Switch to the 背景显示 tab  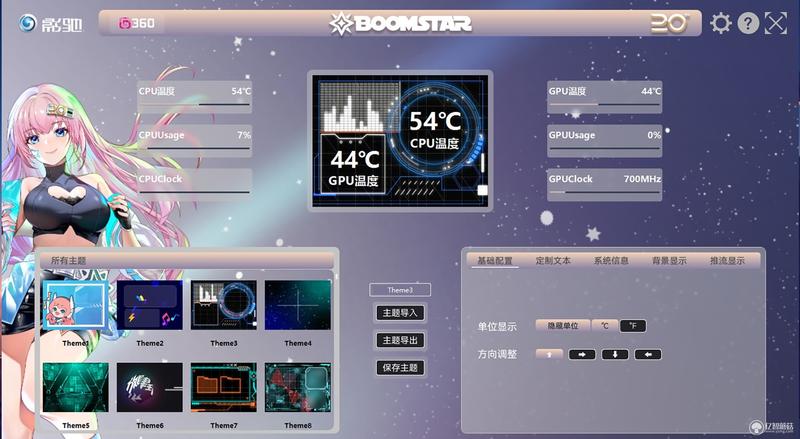tap(669, 260)
